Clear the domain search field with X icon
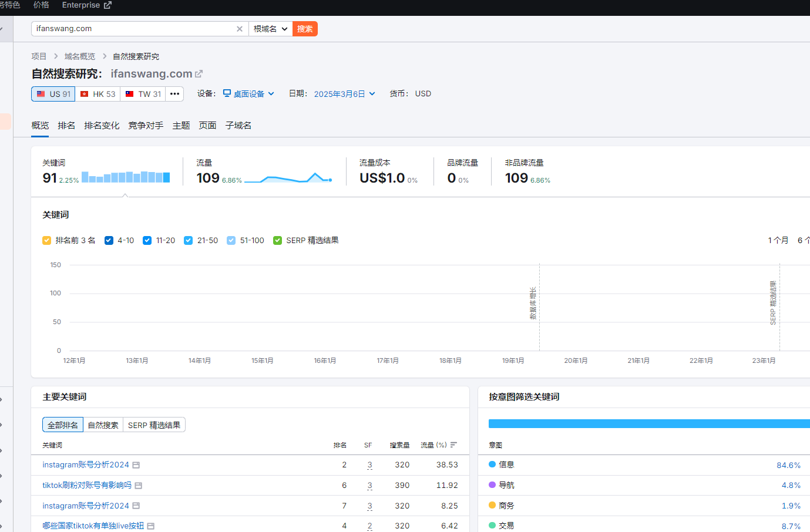 click(x=240, y=29)
